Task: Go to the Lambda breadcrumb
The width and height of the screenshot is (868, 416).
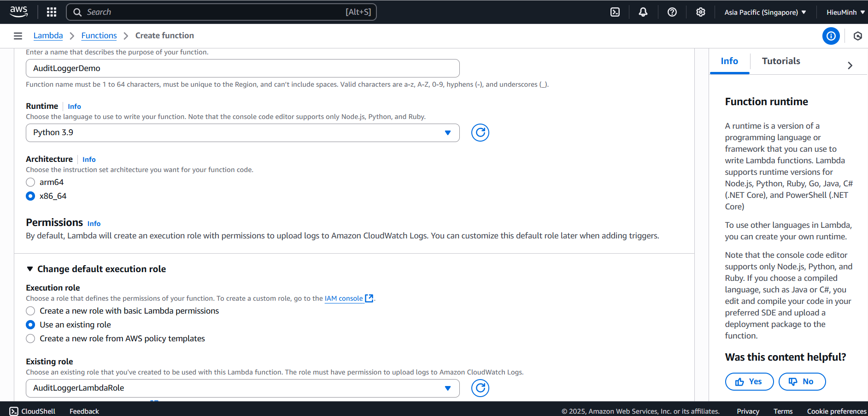Action: pos(48,36)
